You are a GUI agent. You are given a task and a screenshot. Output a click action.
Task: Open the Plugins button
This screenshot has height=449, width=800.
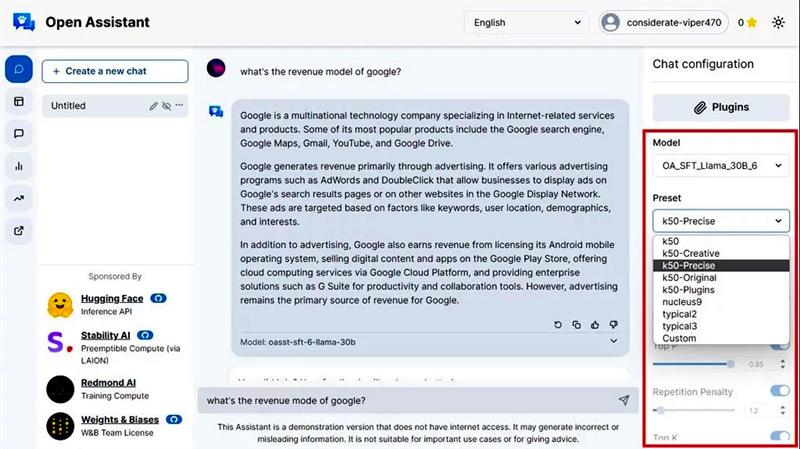[x=720, y=107]
